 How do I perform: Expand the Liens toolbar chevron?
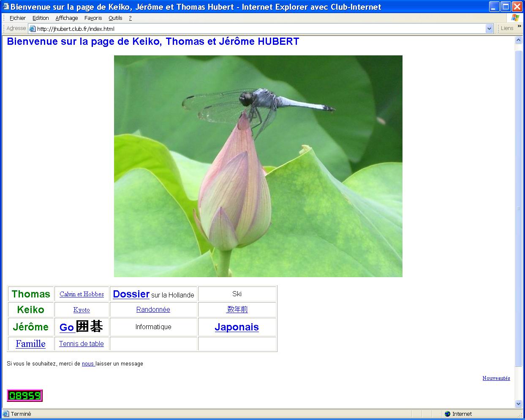click(x=520, y=26)
